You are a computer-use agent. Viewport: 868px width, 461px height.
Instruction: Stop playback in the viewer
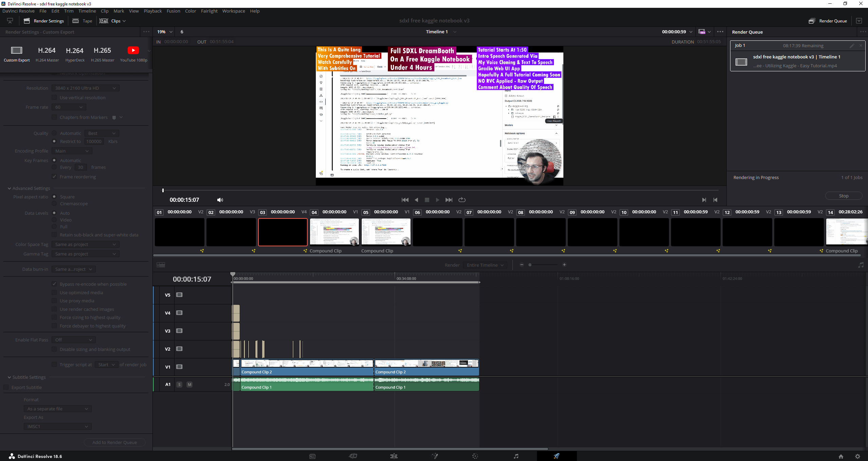point(427,200)
